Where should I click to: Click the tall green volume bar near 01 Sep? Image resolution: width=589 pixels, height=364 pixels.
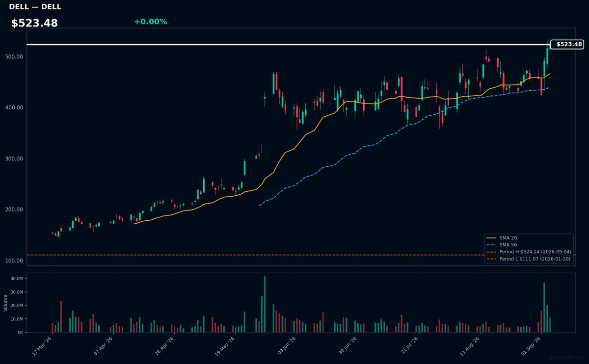coord(544,308)
